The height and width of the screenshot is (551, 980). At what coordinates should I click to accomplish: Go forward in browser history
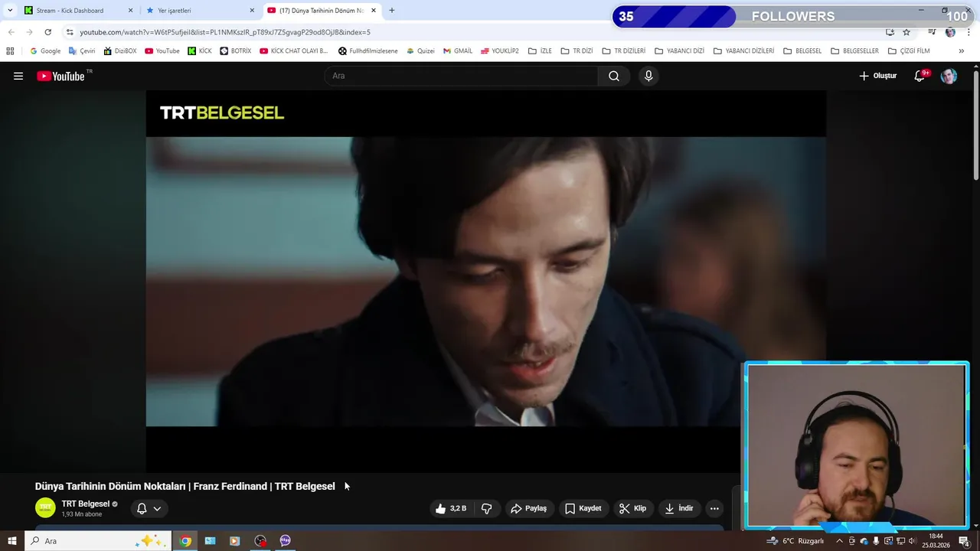[29, 32]
